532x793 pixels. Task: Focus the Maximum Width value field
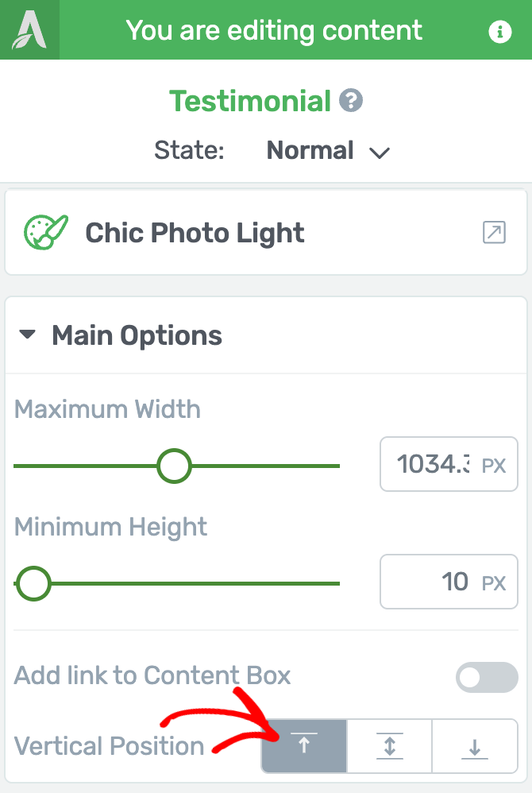tap(449, 464)
